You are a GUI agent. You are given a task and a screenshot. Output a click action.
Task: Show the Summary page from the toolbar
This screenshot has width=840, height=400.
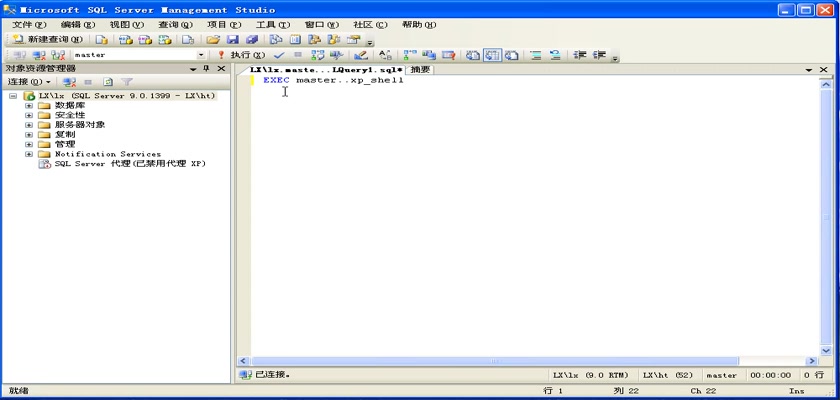(295, 40)
